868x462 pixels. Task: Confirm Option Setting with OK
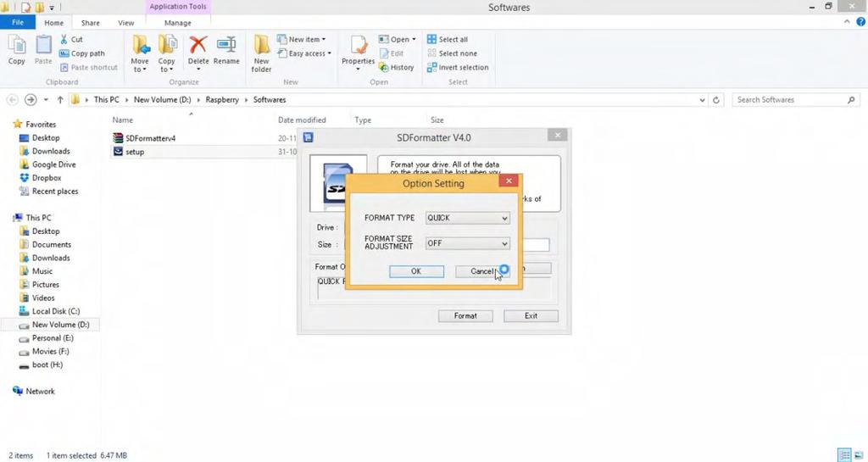416,271
